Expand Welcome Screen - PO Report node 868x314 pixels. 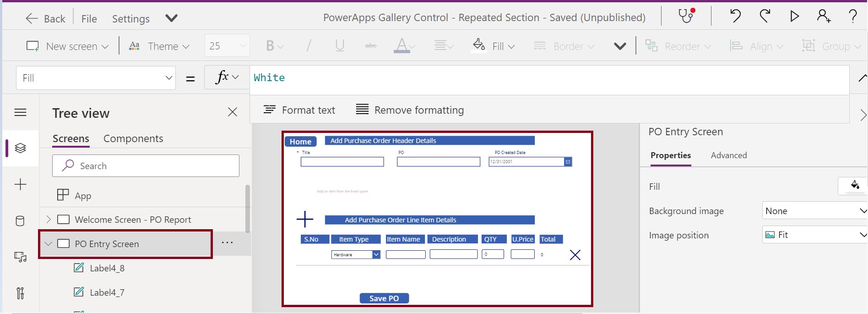click(49, 220)
